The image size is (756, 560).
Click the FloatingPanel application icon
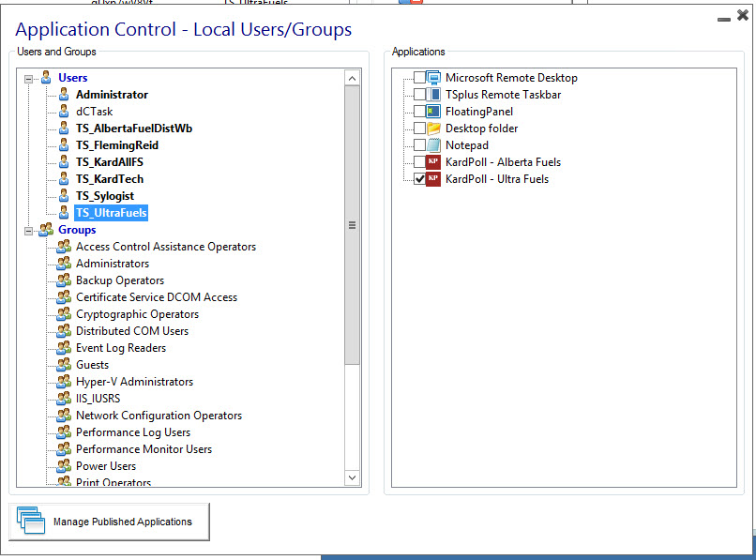point(433,112)
